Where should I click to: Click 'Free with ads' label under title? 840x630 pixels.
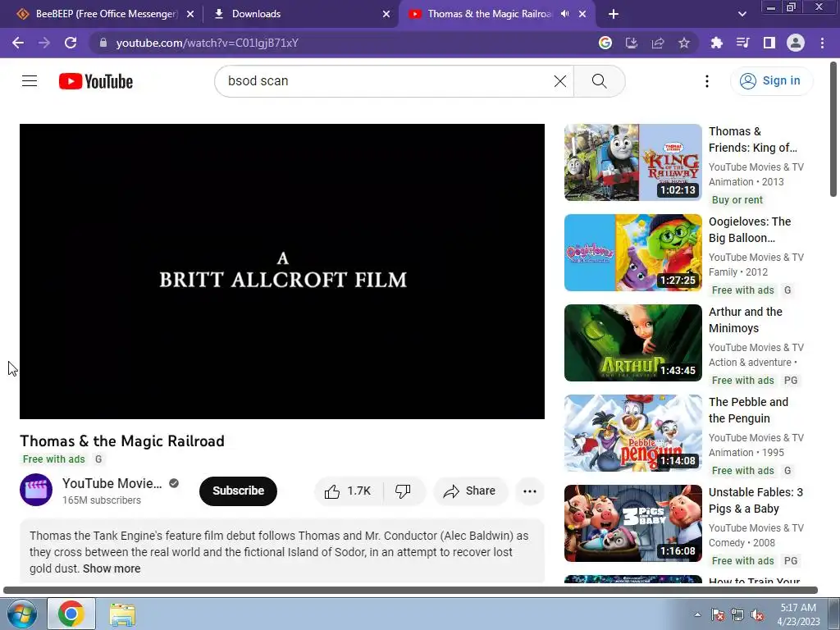[53, 459]
